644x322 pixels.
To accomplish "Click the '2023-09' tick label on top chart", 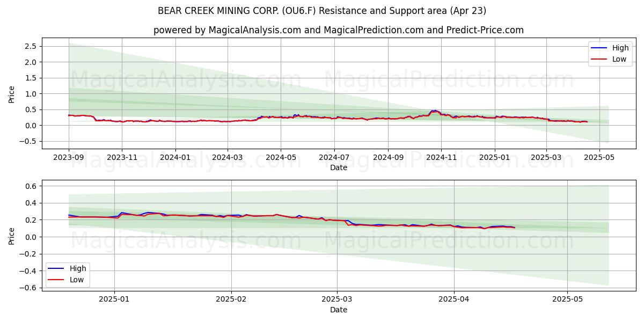I will click(x=69, y=157).
